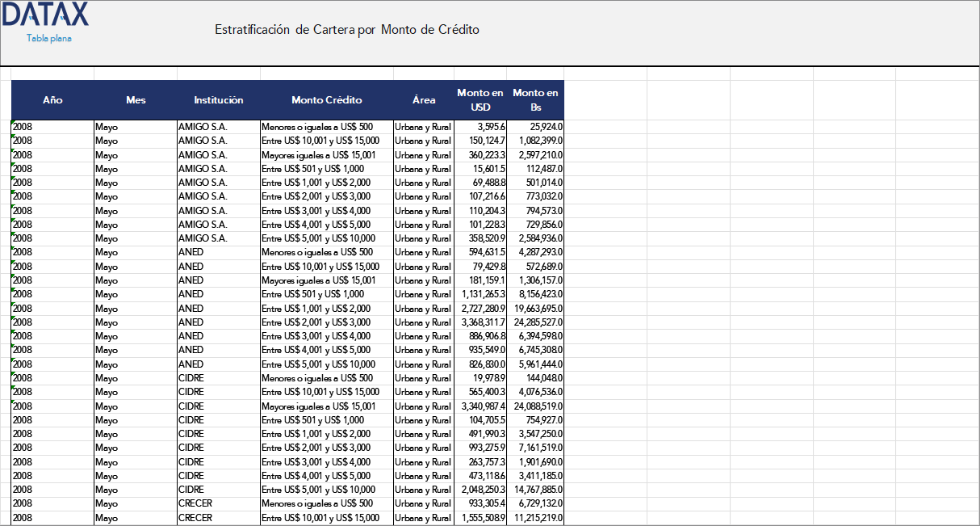Click the report title Estratificación de Cartera
Screen dimensions: 980x526
(x=347, y=29)
